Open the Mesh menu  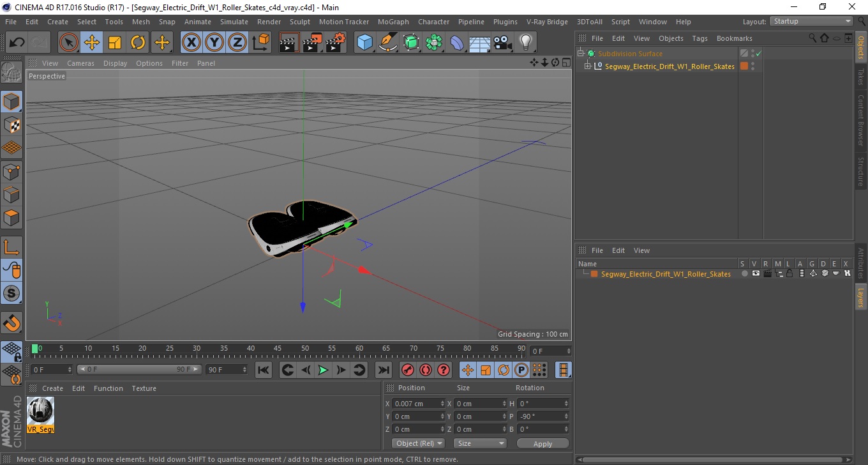point(140,22)
